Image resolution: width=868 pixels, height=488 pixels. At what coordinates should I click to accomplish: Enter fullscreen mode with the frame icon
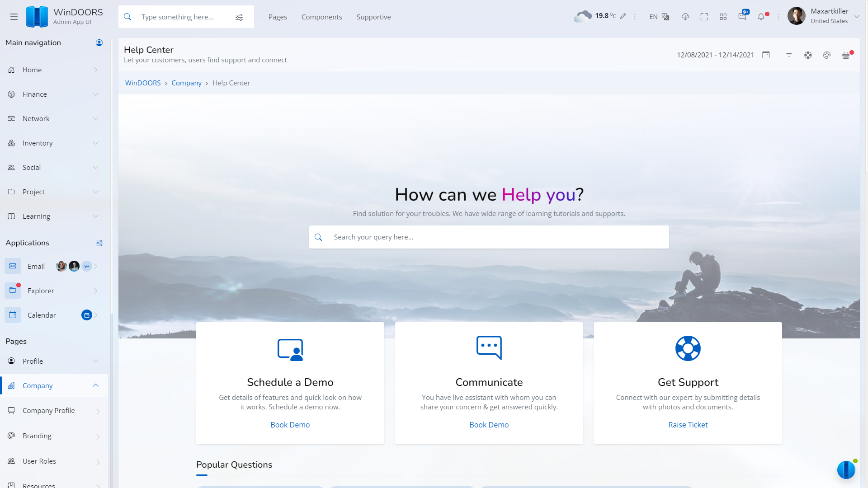click(x=704, y=17)
